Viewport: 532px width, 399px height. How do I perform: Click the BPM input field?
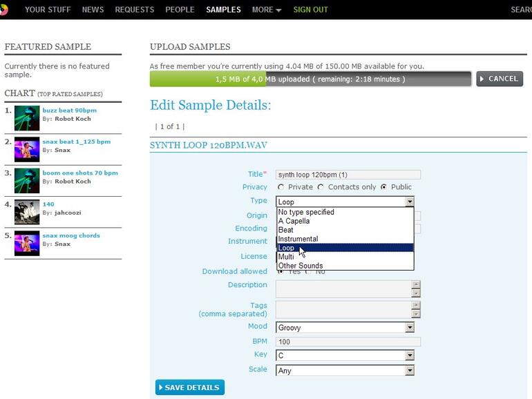(x=348, y=342)
